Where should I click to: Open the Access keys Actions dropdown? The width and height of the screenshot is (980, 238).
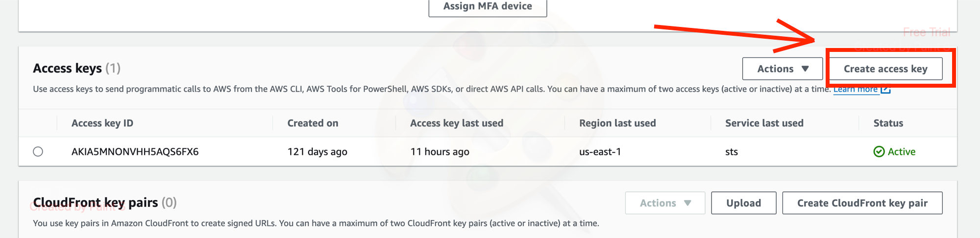(783, 69)
